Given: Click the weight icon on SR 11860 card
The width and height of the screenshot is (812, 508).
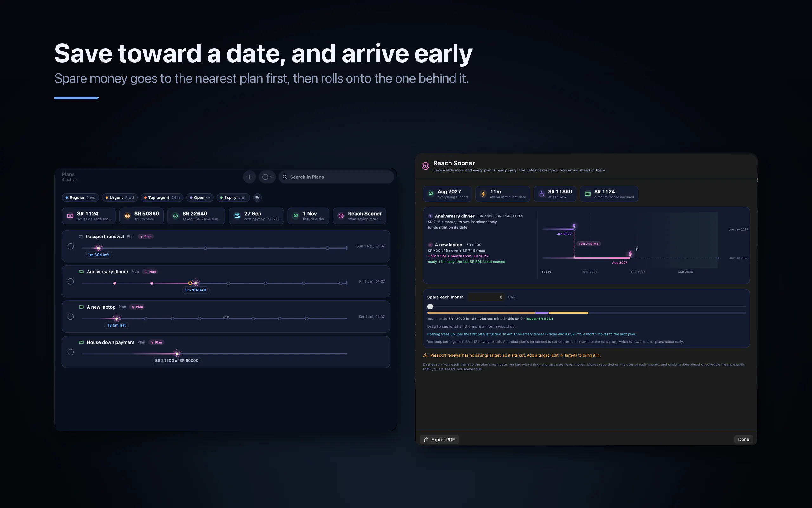Looking at the screenshot, I should pyautogui.click(x=541, y=194).
